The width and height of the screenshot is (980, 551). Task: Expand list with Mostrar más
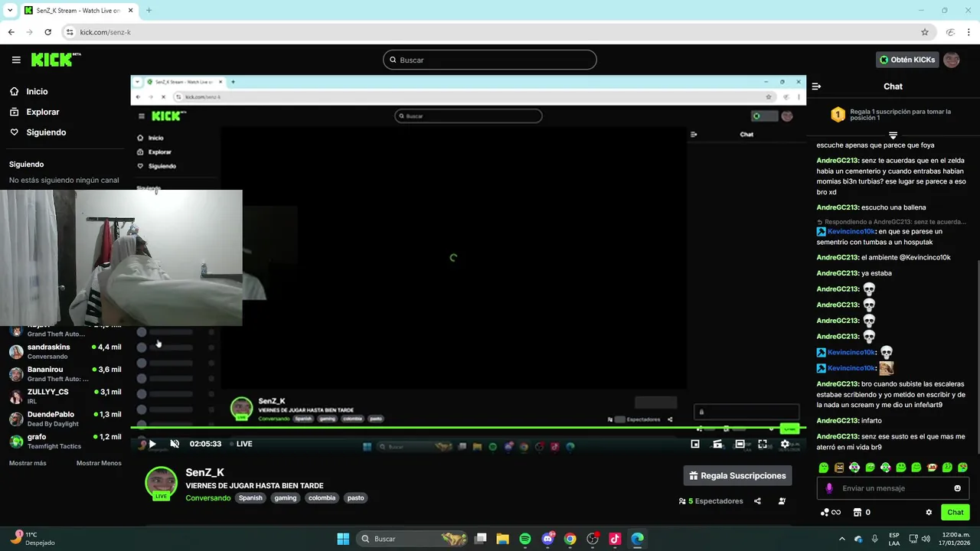[x=28, y=463]
